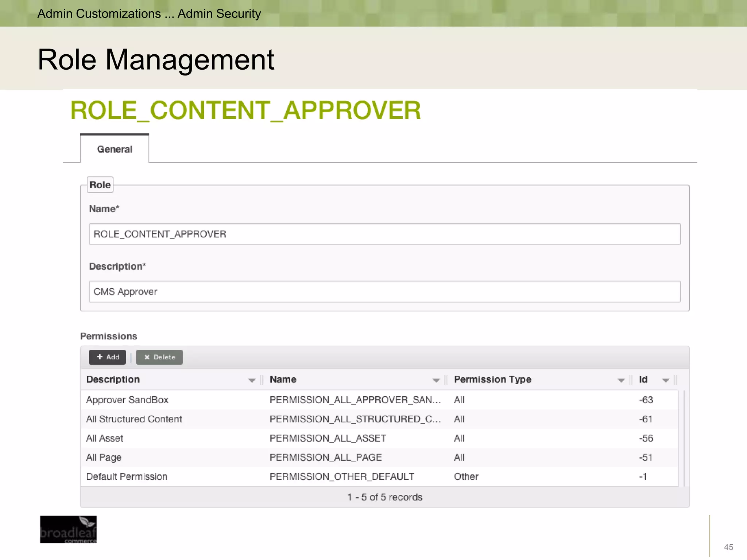747x560 pixels.
Task: Click the Broadleaf Commerce logo
Action: (68, 529)
